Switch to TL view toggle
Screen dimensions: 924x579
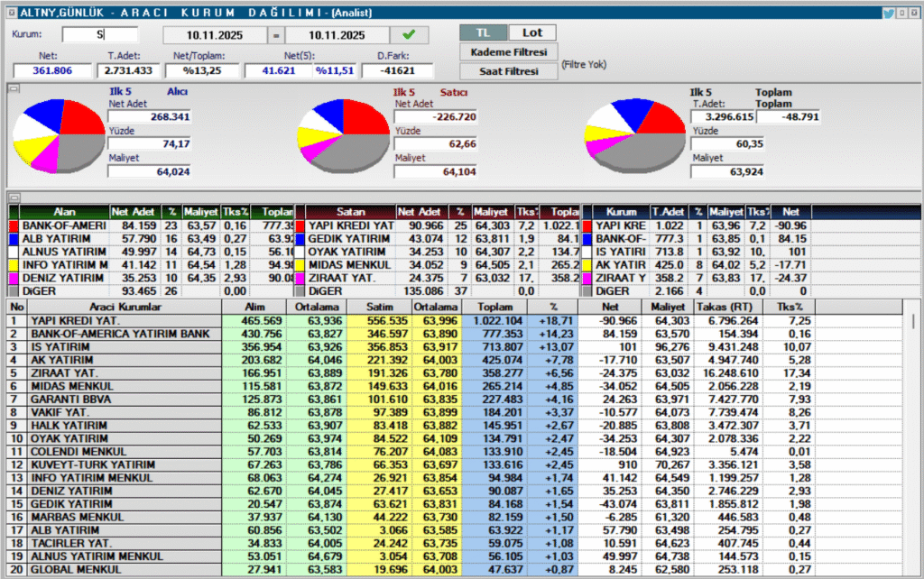(x=483, y=33)
